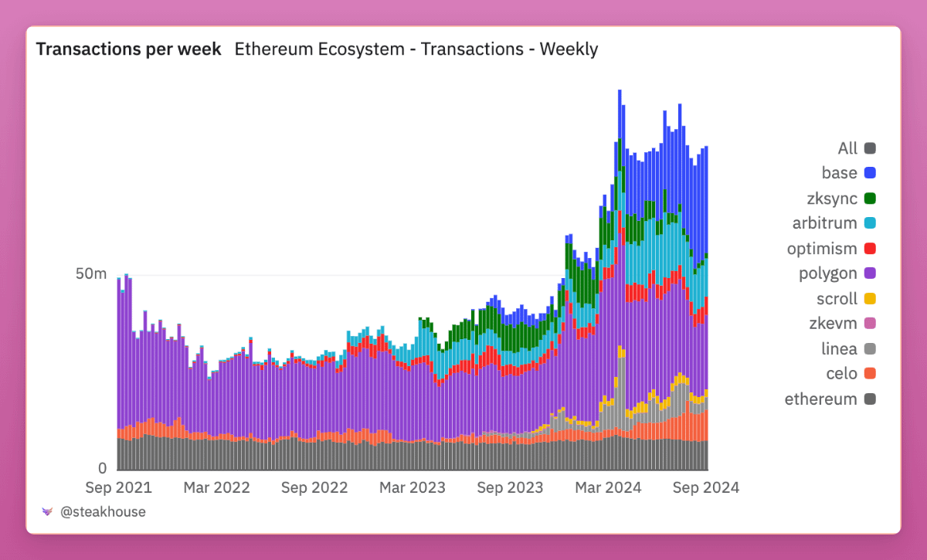Toggle the linea legend label

click(839, 349)
